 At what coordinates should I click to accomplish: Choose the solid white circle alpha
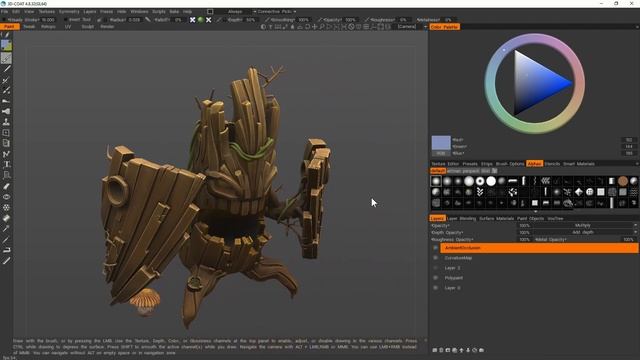pos(491,181)
